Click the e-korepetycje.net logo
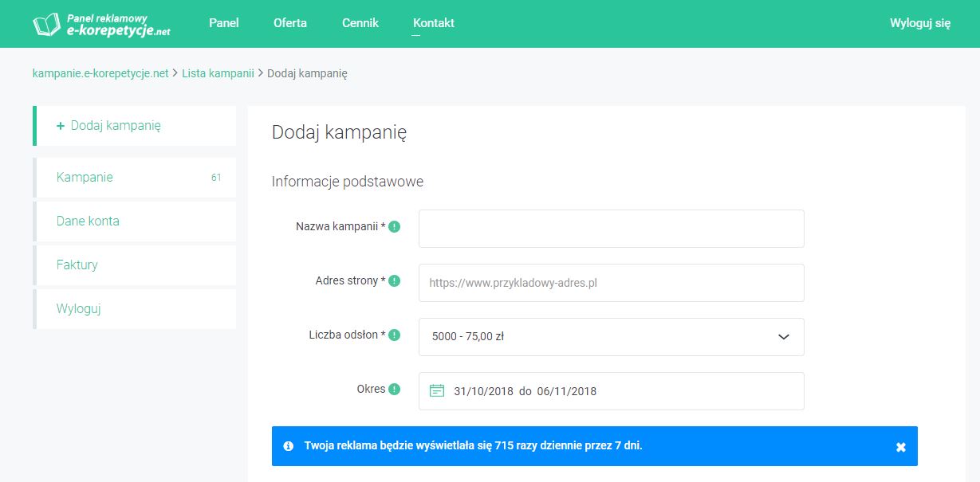Screen dimensions: 980x482 point(101,24)
